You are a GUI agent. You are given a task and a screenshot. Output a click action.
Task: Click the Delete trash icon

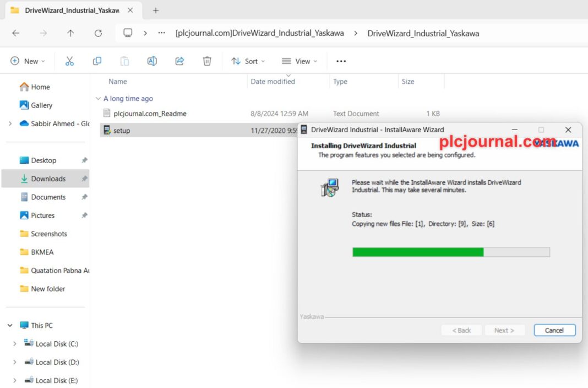[x=207, y=61]
